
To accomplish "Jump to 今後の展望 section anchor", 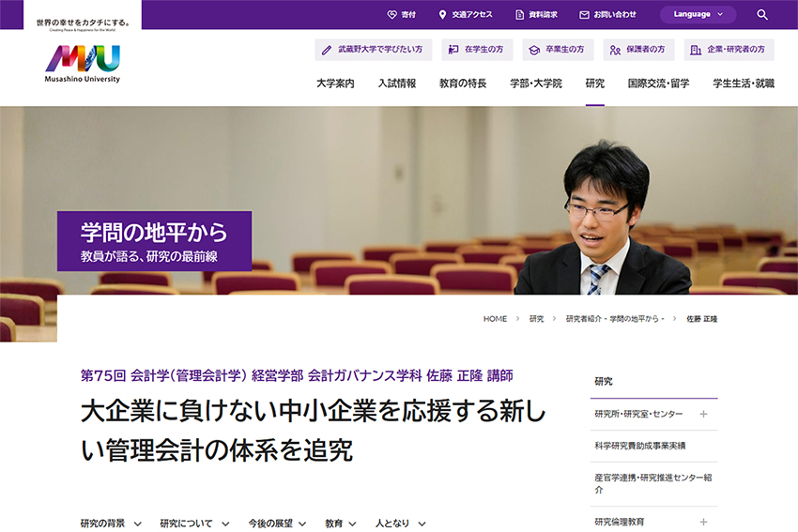I will coord(277,524).
